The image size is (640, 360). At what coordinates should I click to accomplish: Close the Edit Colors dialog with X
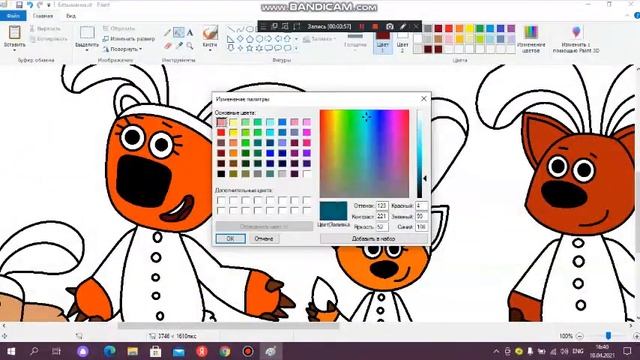pos(424,99)
